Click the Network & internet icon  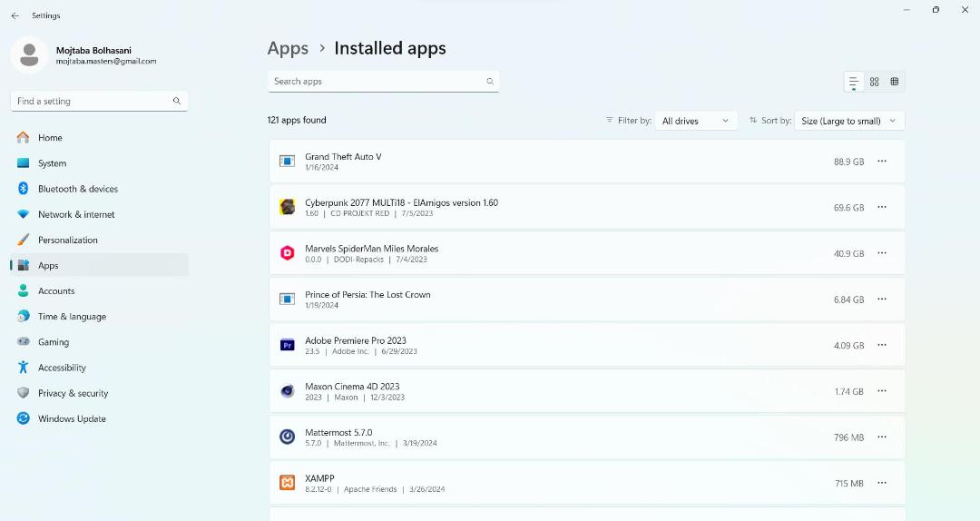[x=23, y=214]
